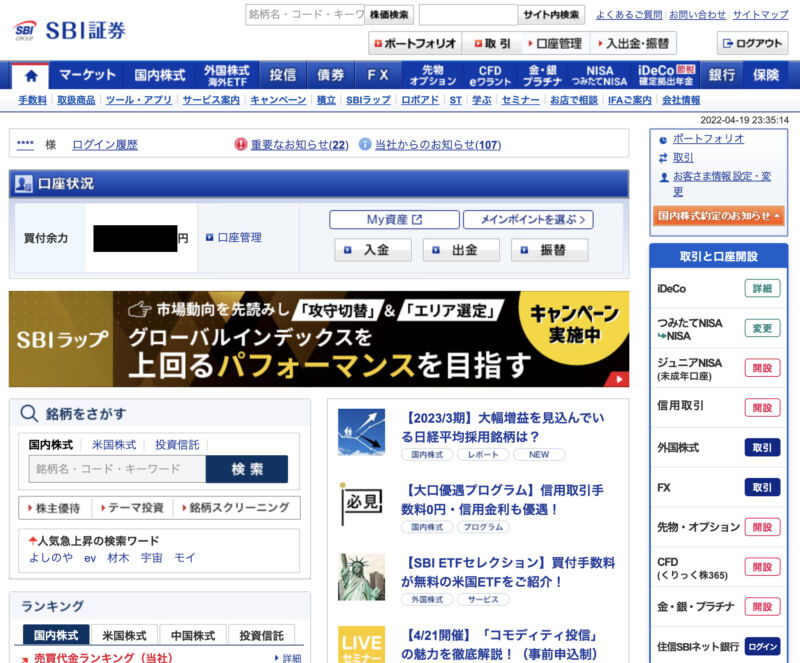Open the FX navigation menu
800x663 pixels.
point(378,75)
